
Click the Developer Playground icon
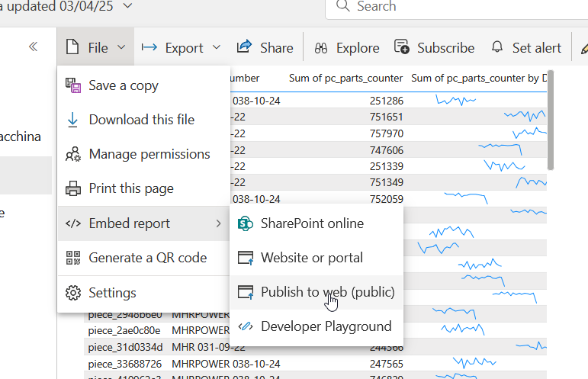[x=246, y=326]
